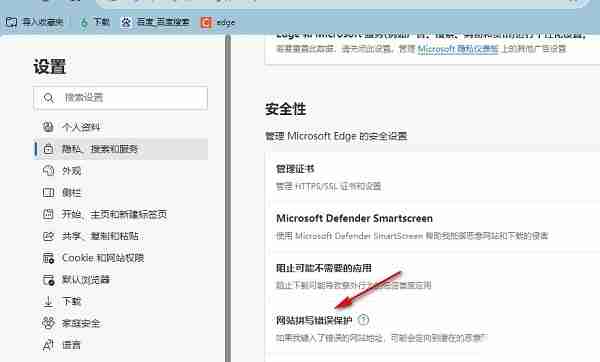Viewport: 600px width, 362px height.
Task: Click the 设置 page title
Action: pyautogui.click(x=50, y=67)
